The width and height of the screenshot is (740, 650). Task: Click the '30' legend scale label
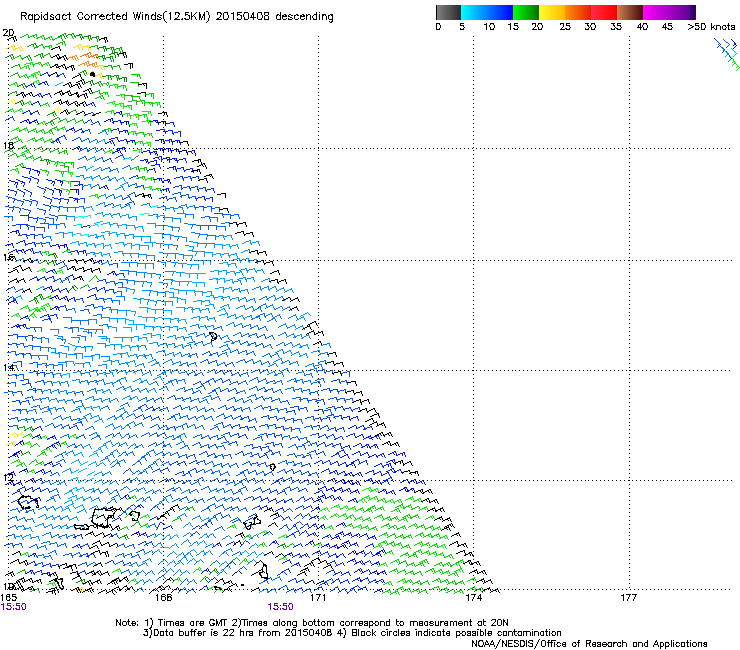[590, 27]
